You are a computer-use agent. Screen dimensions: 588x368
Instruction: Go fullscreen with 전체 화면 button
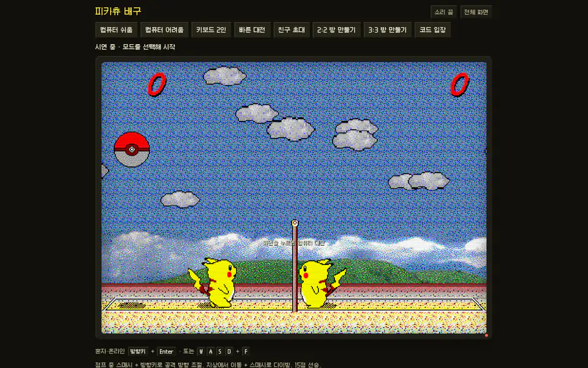477,12
